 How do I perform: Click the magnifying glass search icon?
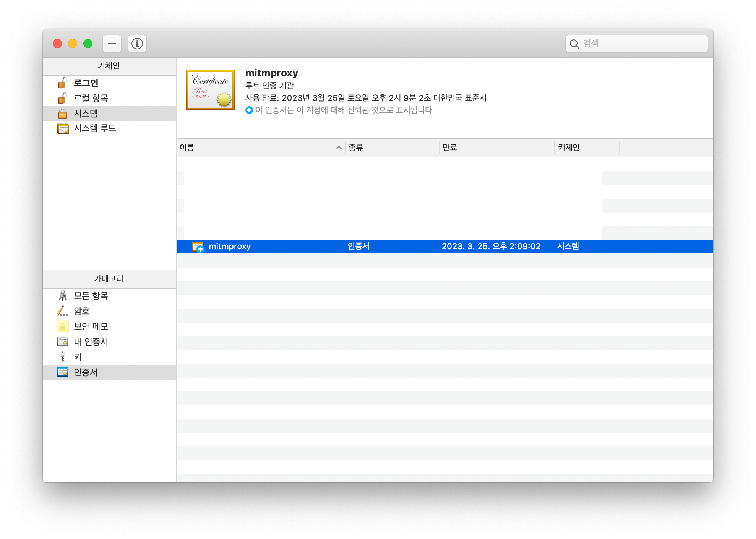click(574, 44)
